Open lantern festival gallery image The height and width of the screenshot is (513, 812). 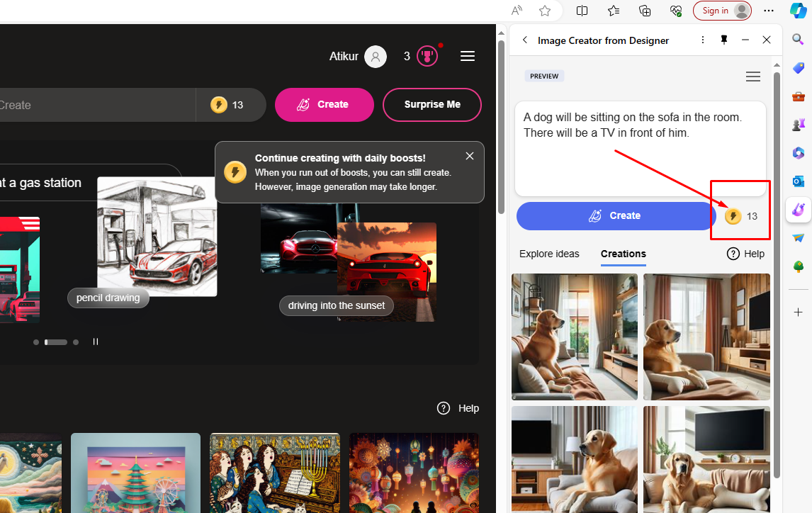point(414,473)
